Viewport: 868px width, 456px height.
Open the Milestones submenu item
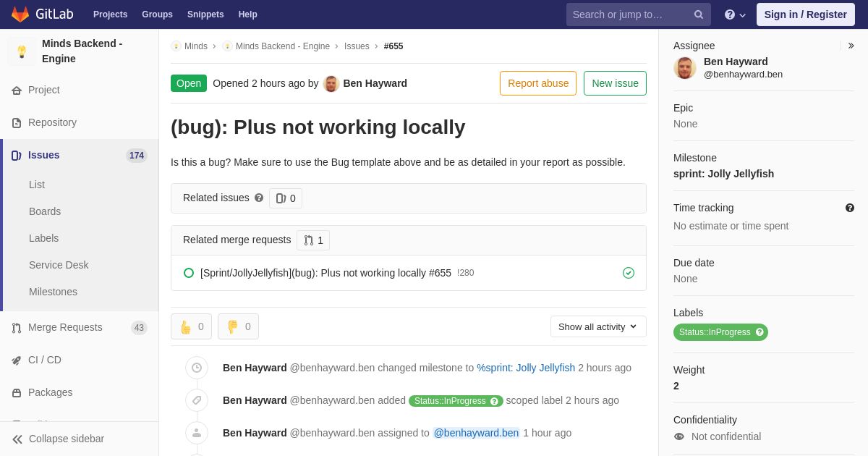point(53,292)
